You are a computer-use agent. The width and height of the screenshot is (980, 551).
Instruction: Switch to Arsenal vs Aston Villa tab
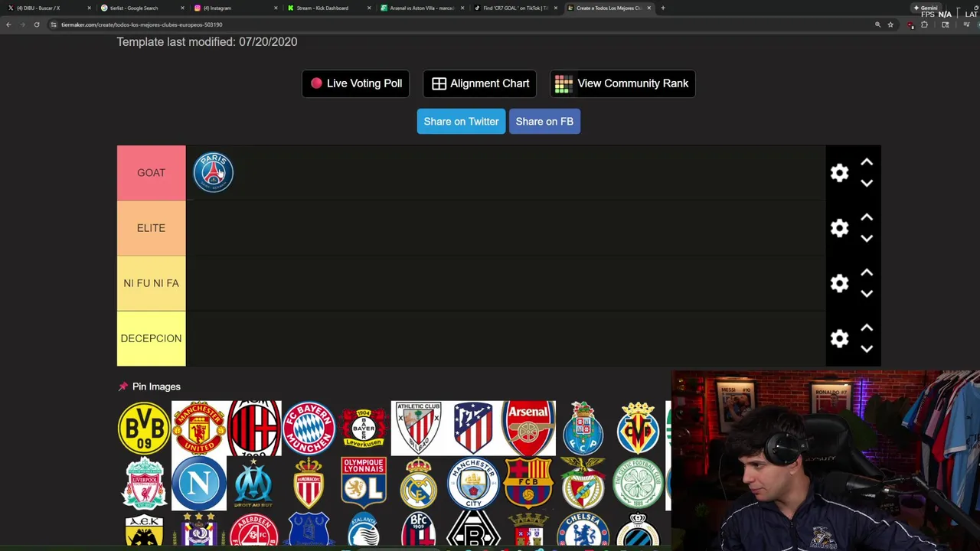[421, 8]
